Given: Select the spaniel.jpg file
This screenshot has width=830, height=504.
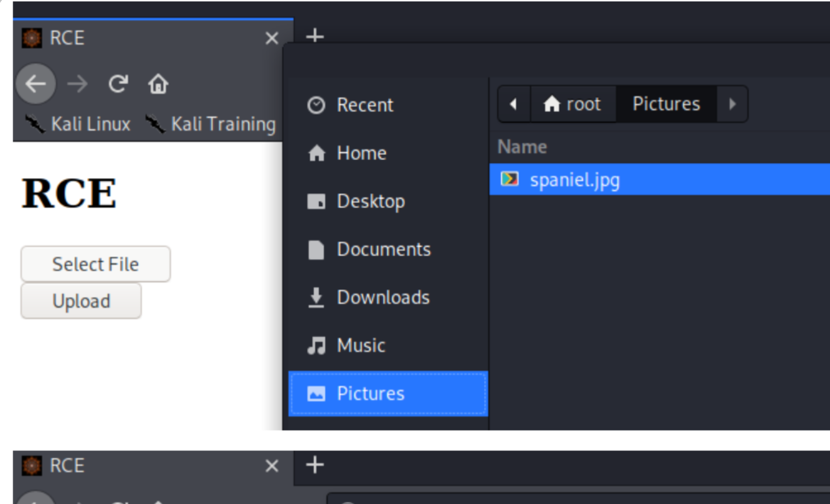Looking at the screenshot, I should click(660, 180).
